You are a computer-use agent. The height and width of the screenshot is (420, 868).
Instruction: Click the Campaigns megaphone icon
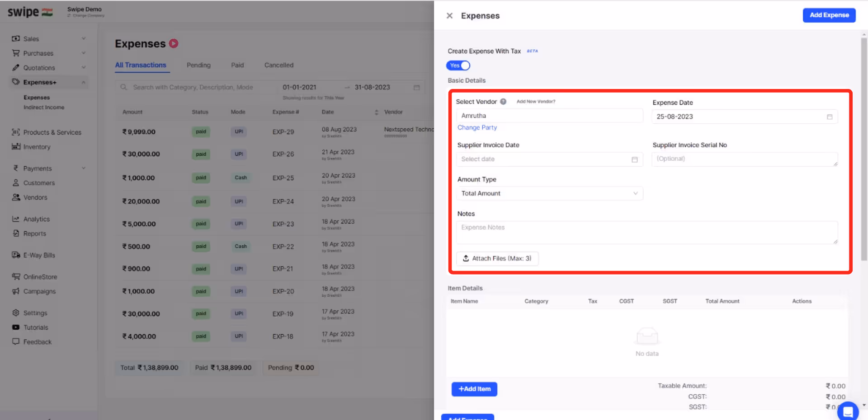click(x=16, y=291)
